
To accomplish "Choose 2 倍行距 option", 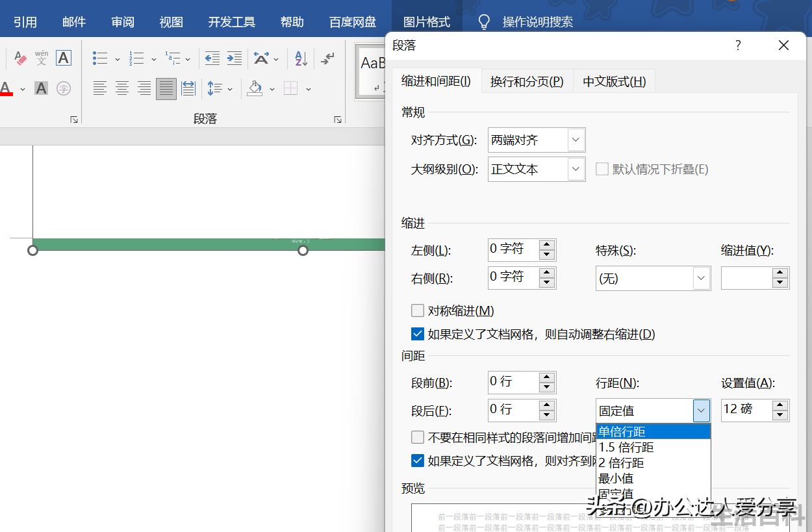I will click(x=653, y=463).
